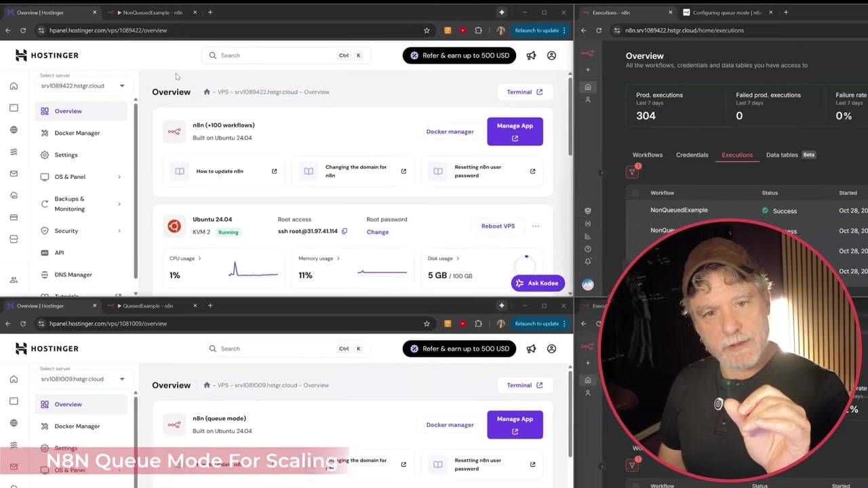Open the three-dots menu beside Reboot VPS
Image resolution: width=868 pixels, height=488 pixels.
[536, 226]
